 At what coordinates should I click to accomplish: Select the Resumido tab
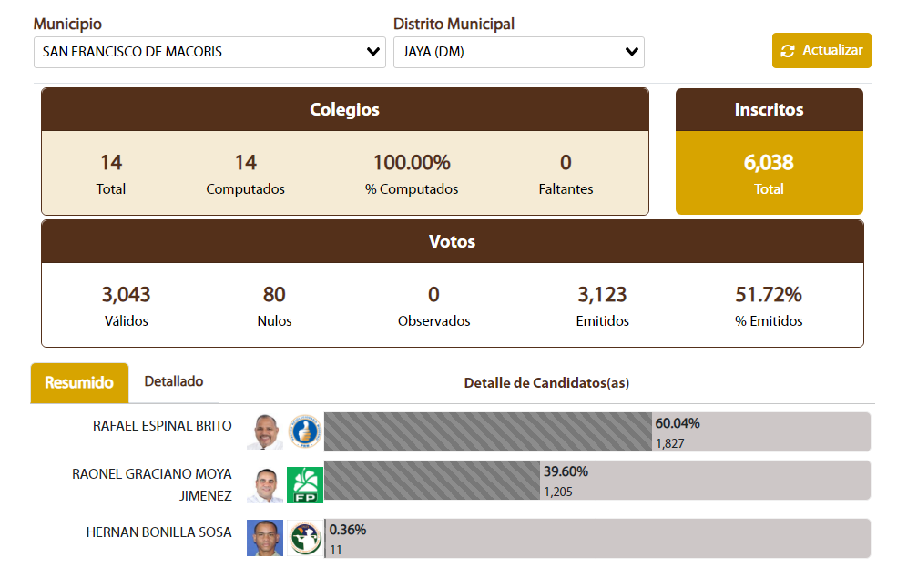79,383
